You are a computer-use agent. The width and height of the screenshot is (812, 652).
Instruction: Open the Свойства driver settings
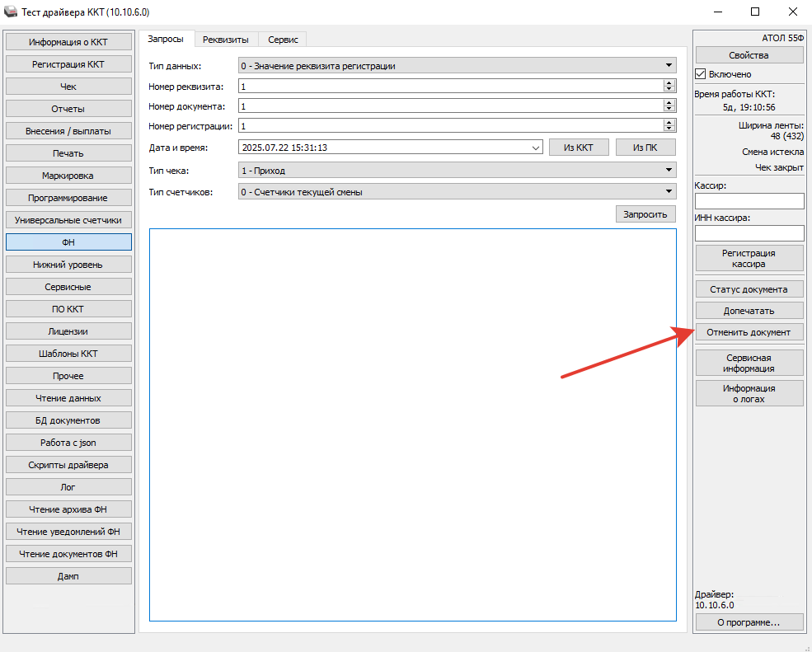coord(749,55)
